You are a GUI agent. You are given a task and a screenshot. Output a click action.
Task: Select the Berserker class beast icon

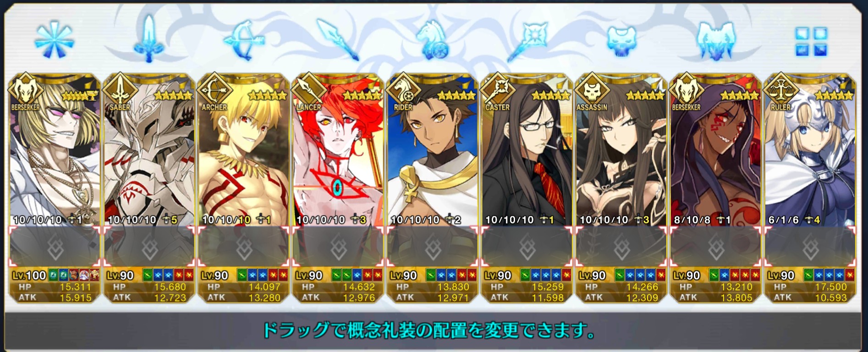[716, 41]
